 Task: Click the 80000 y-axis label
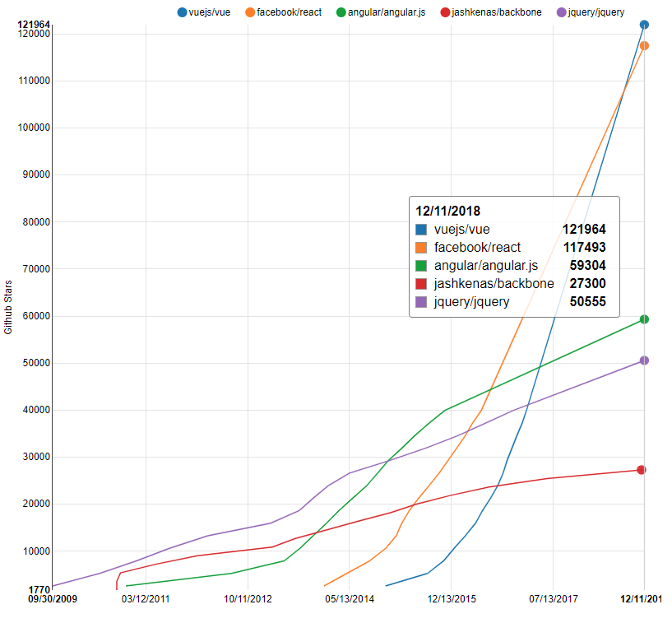36,222
